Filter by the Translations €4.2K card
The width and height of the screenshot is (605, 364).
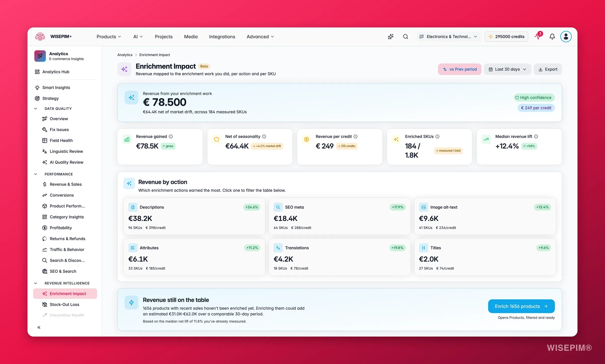click(339, 257)
